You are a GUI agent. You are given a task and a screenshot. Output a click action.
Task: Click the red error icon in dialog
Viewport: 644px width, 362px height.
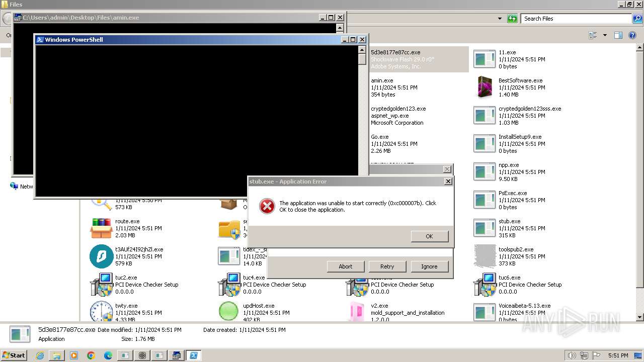[267, 206]
